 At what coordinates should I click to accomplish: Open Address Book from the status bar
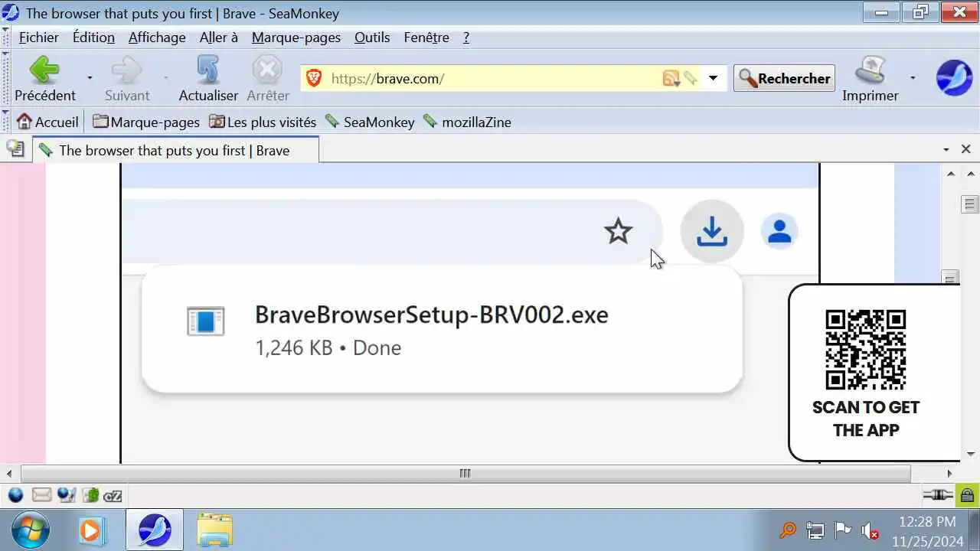click(90, 495)
